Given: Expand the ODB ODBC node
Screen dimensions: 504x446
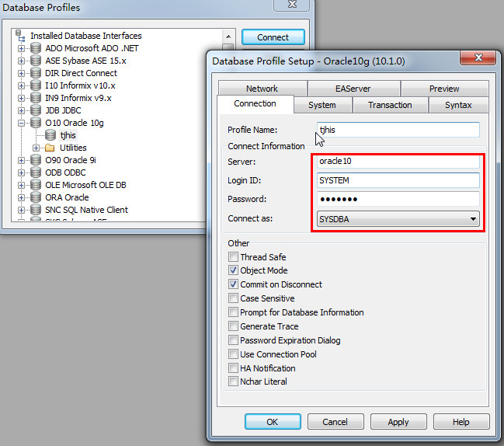Looking at the screenshot, I should (21, 172).
